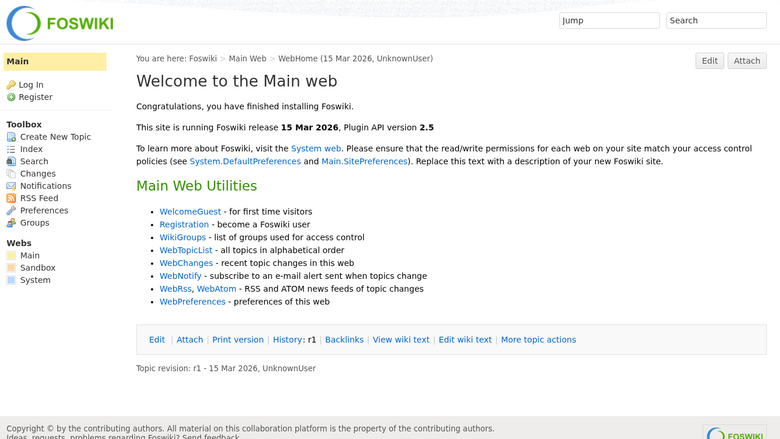Open the Register link in sidebar

click(x=35, y=97)
